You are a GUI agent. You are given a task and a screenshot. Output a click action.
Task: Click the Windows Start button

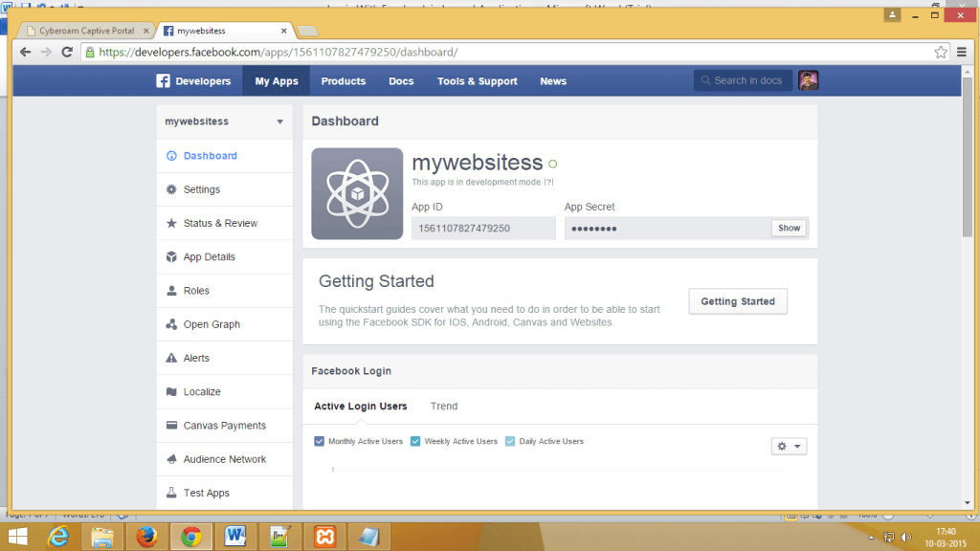click(17, 537)
